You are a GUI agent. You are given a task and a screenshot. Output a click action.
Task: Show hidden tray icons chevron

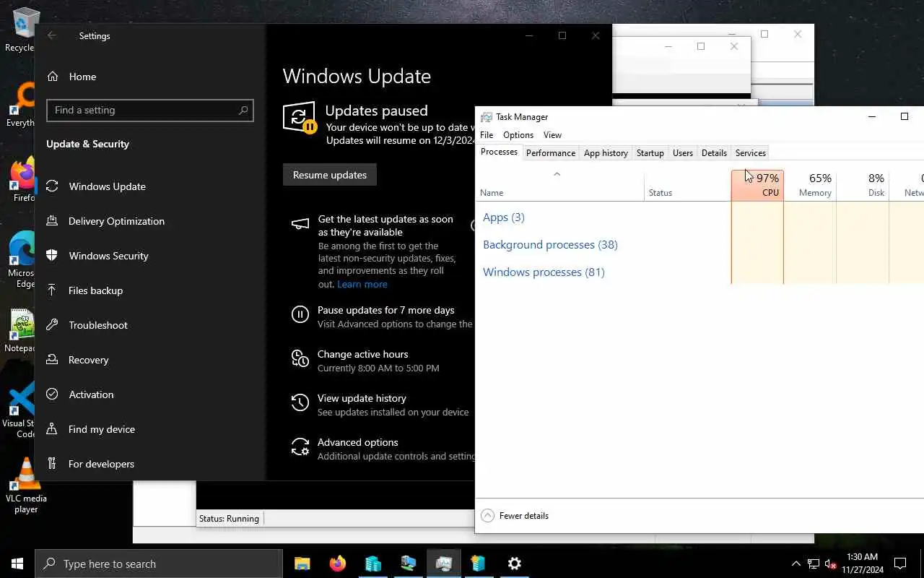(x=796, y=564)
